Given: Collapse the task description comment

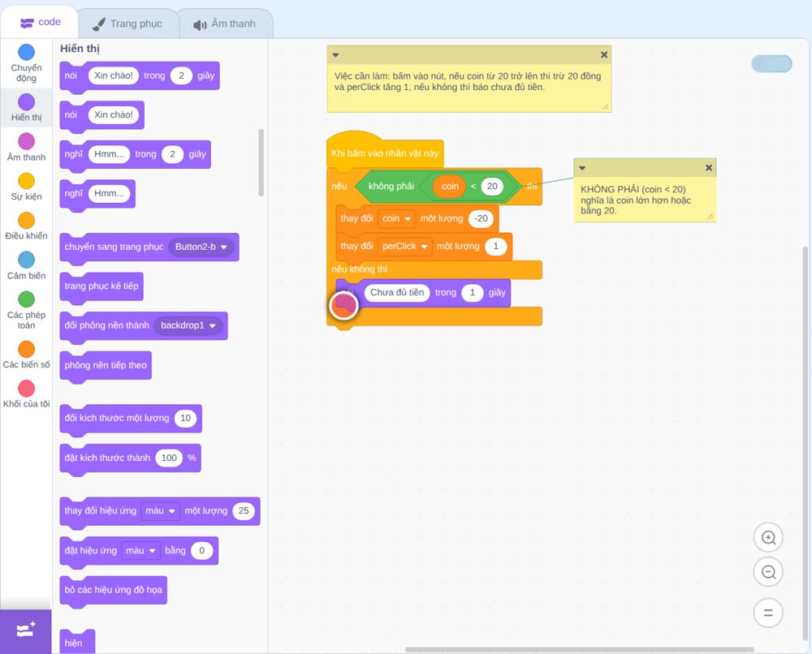Looking at the screenshot, I should coord(335,55).
